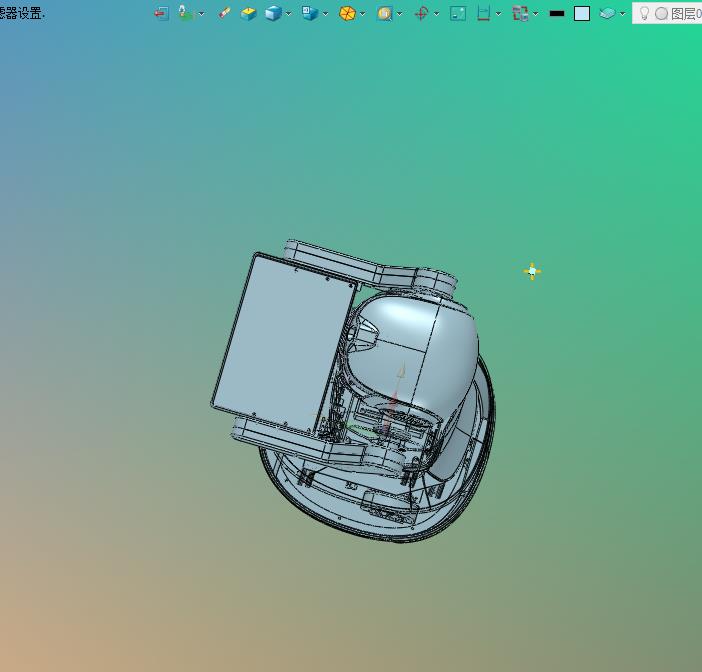
Task: Click the yellow-top box icon
Action: (248, 13)
